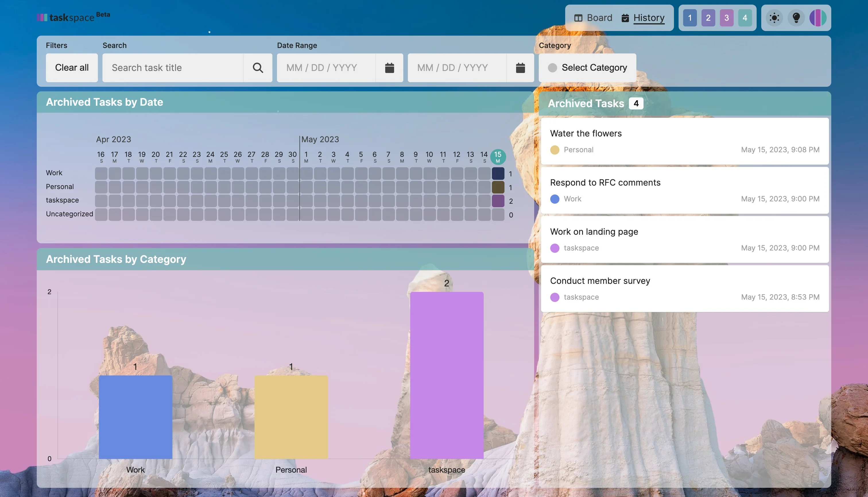
Task: Click May 15 circle in the date heatmap
Action: click(498, 156)
